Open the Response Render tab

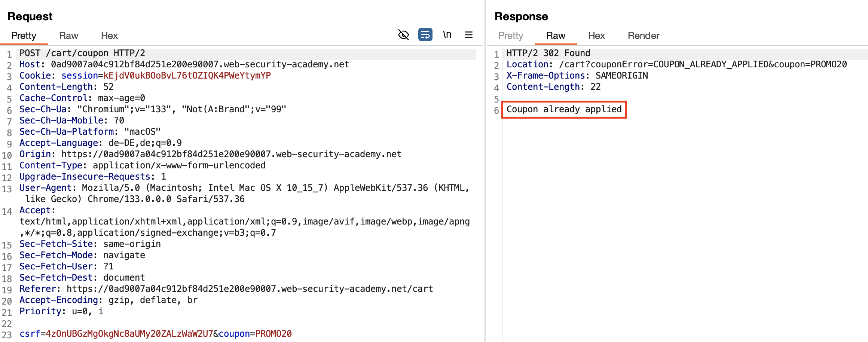(x=643, y=36)
